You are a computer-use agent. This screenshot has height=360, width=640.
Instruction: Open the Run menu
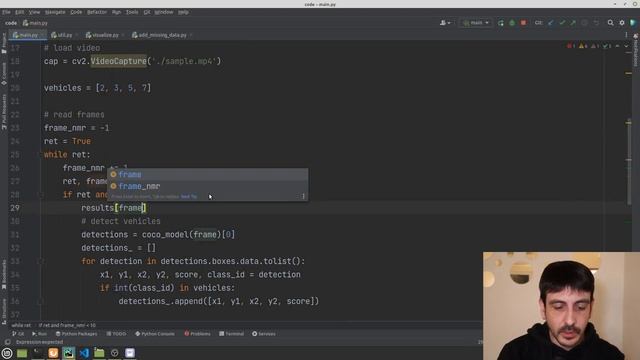(x=116, y=12)
